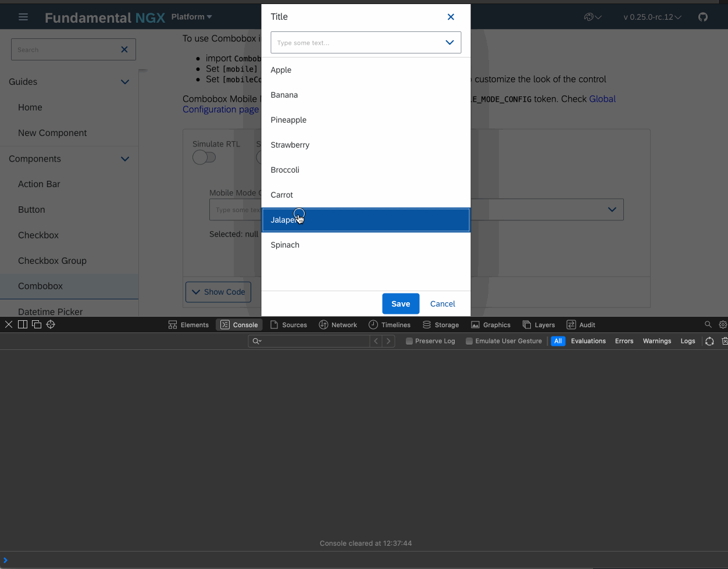
Task: Reload page using console reload icon
Action: 709,341
